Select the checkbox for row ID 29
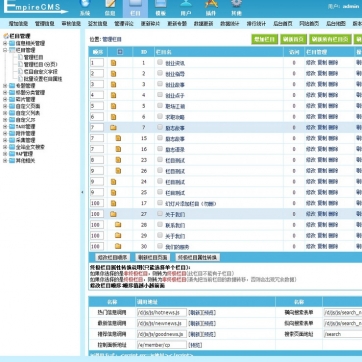Image resolution: width=362 pixels, height=362 pixels. coord(160,235)
